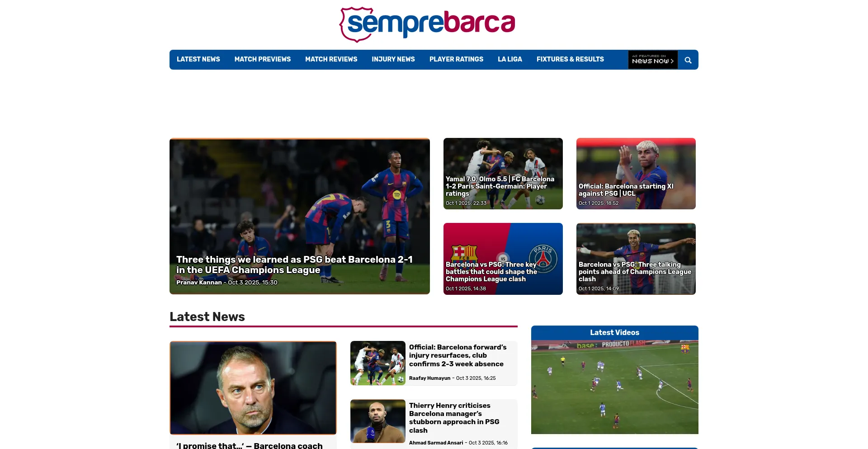
Task: Open the Latest News menu item
Action: pos(198,59)
